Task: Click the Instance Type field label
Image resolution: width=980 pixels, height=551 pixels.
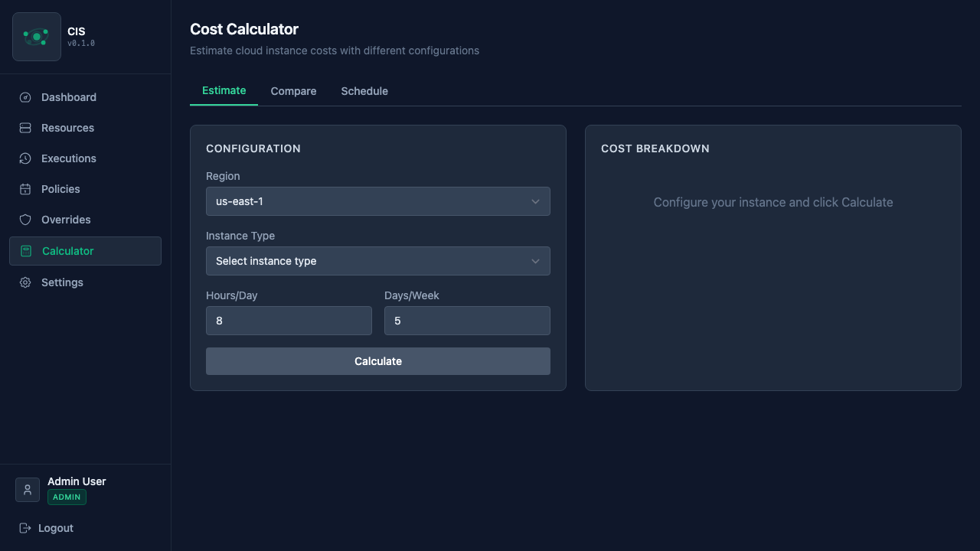Action: [240, 236]
